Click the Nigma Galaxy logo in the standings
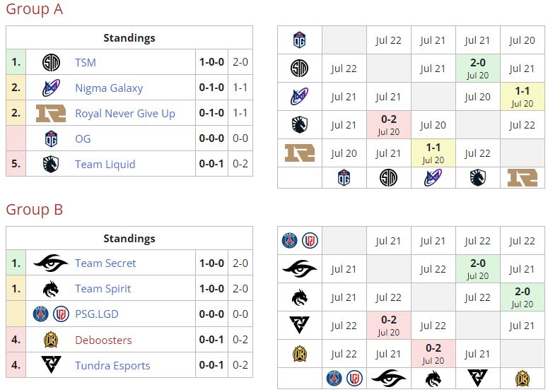The width and height of the screenshot is (548, 392). click(x=51, y=88)
